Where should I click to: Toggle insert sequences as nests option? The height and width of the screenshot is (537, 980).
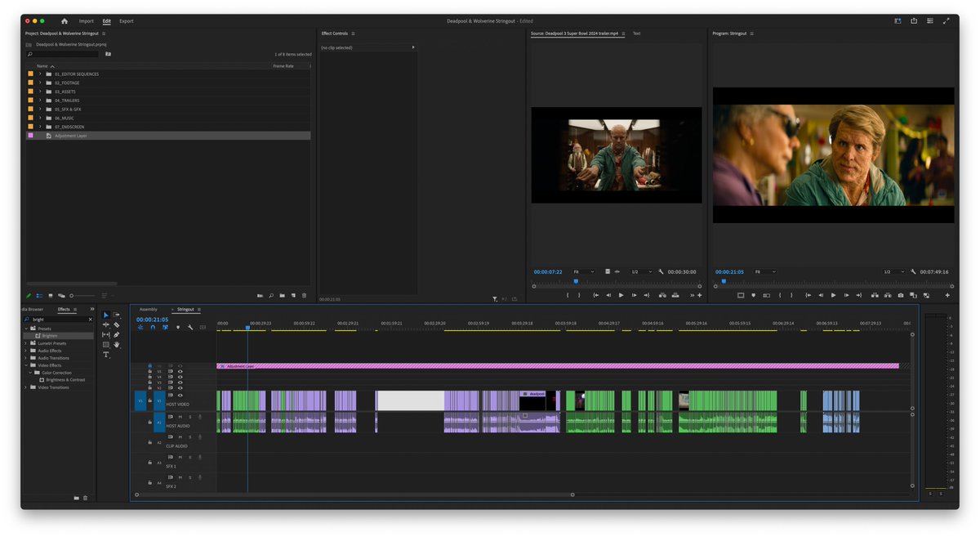(x=140, y=327)
